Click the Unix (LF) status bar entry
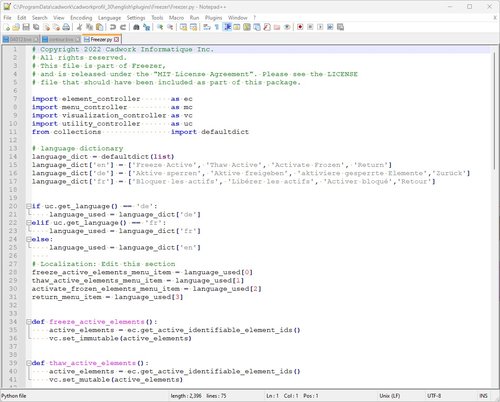Image resolution: width=500 pixels, height=402 pixels. [389, 396]
